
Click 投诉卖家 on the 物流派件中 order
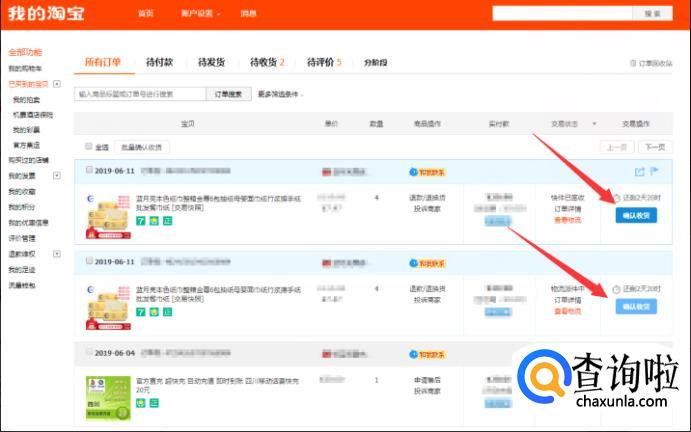tap(427, 300)
